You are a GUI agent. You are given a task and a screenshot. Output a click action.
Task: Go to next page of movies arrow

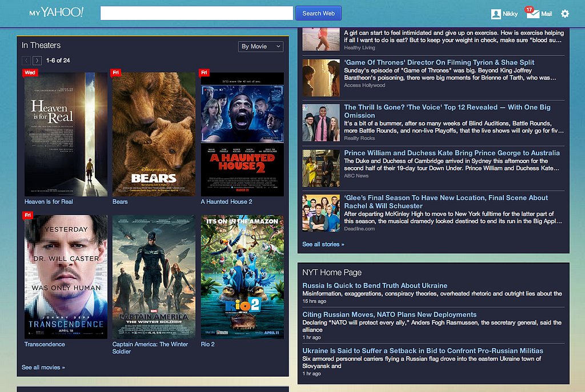[37, 60]
